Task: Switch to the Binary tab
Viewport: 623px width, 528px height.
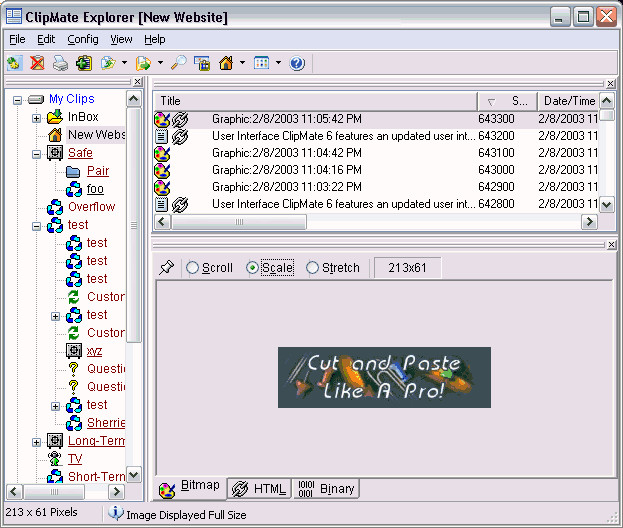Action: [x=326, y=489]
